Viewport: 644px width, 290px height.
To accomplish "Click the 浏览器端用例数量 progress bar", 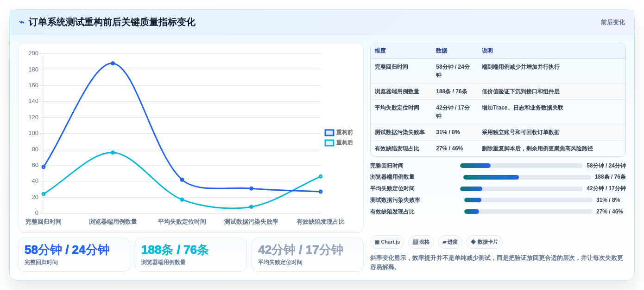I will coord(527,177).
